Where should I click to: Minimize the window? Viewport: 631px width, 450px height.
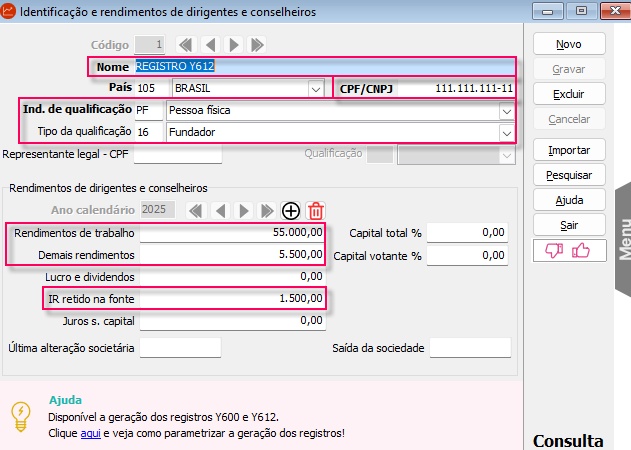click(547, 11)
